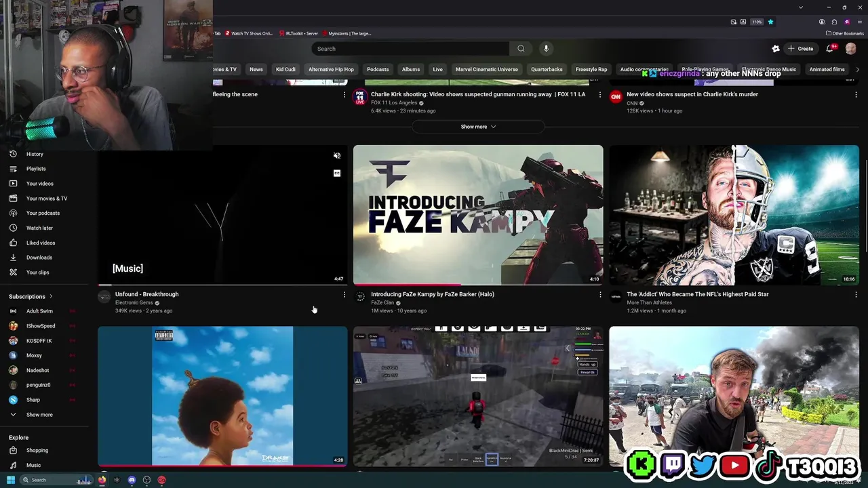Activate voice search microphone icon
Screen dimensions: 868x488
546,49
